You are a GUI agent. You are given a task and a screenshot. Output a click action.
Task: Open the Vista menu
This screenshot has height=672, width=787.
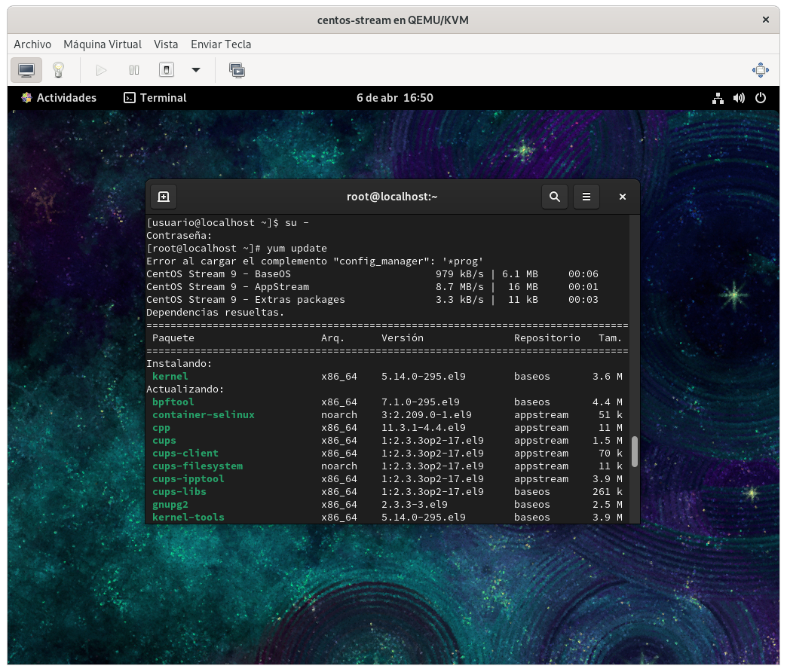166,44
